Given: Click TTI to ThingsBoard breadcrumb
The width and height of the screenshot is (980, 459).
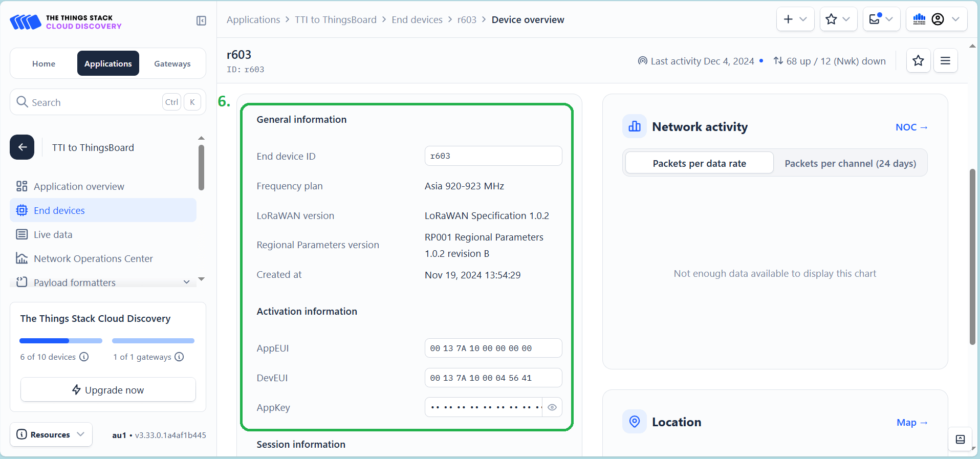Looking at the screenshot, I should coord(336,19).
